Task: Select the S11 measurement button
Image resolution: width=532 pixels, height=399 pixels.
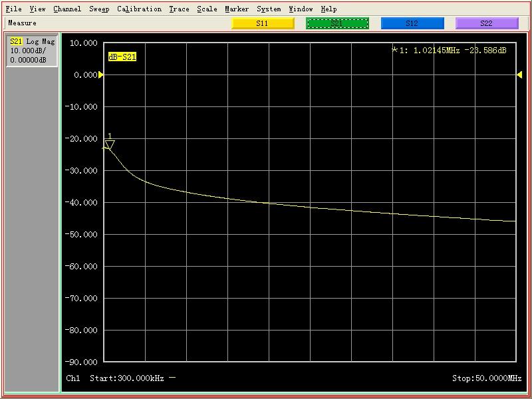Action: point(263,23)
